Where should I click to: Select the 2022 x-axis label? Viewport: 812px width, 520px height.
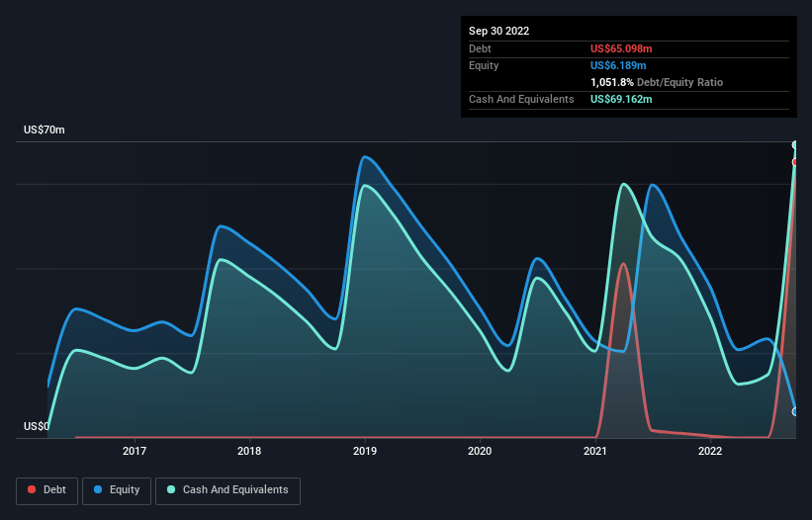click(x=710, y=451)
